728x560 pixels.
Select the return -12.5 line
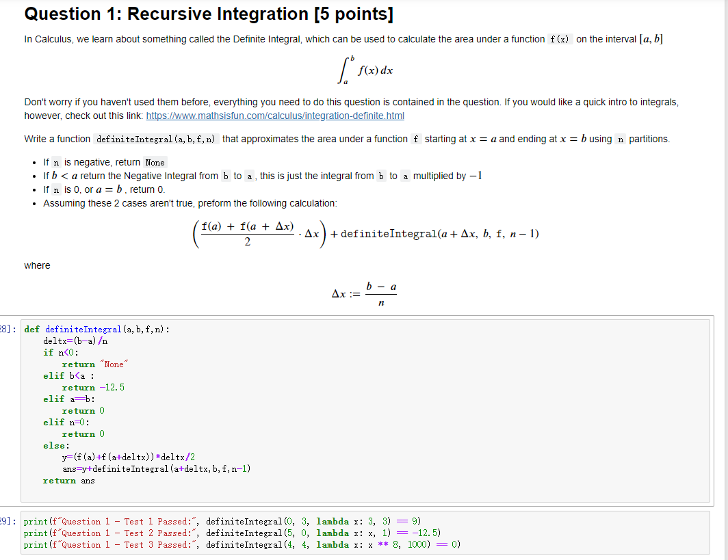94,388
